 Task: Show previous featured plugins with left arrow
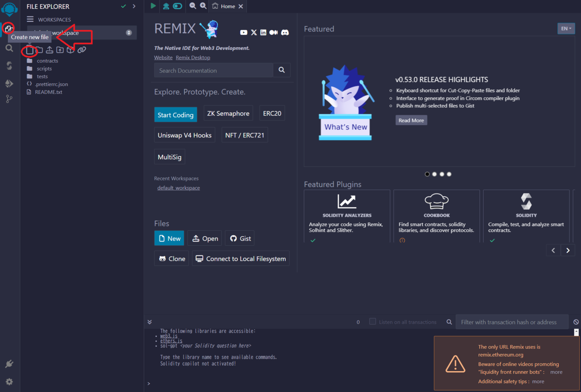pyautogui.click(x=553, y=250)
